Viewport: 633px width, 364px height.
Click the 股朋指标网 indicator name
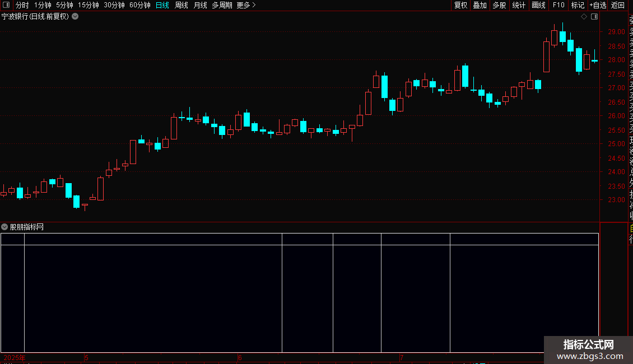pos(27,227)
